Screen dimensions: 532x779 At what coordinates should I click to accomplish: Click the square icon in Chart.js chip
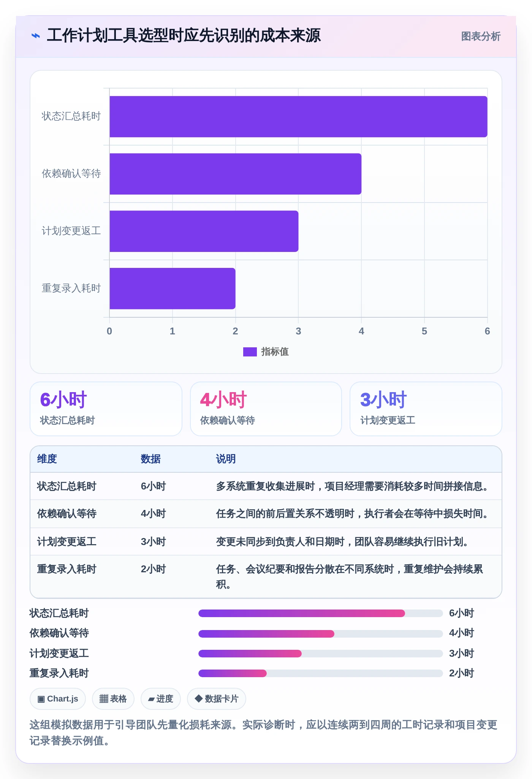tap(41, 699)
